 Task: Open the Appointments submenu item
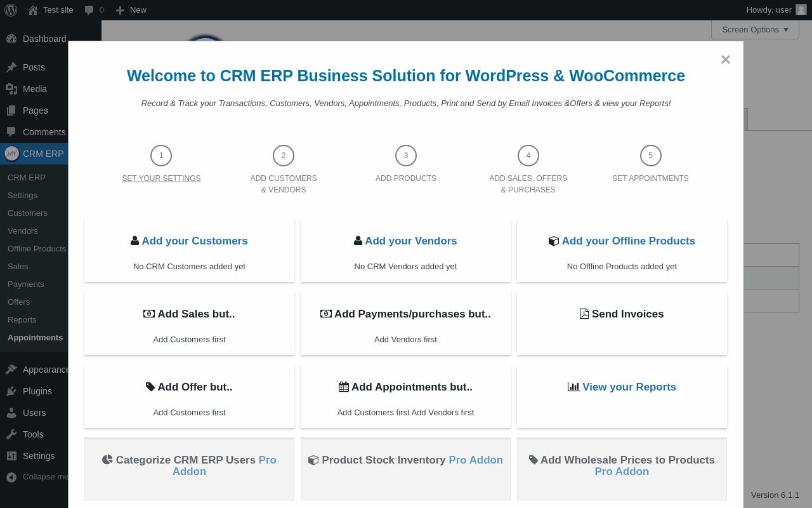click(36, 338)
